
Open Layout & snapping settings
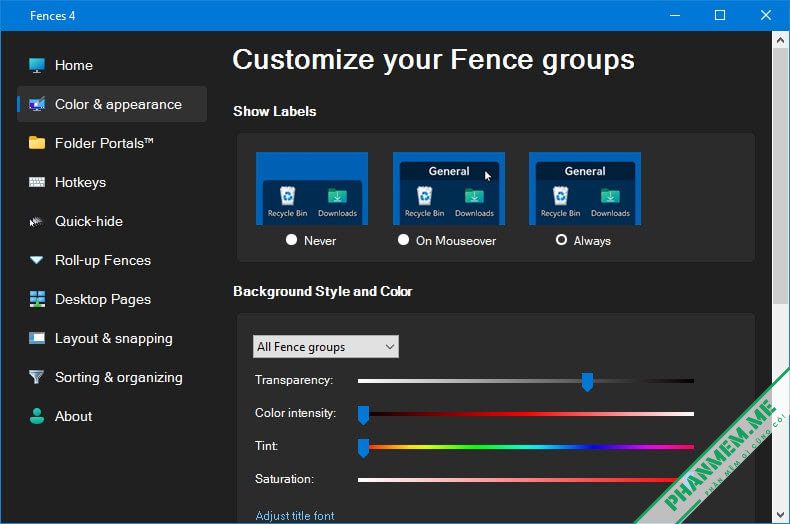click(x=112, y=338)
